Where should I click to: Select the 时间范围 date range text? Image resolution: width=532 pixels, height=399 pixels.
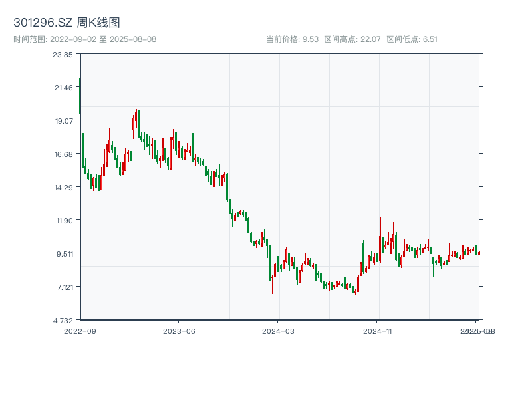[85, 39]
